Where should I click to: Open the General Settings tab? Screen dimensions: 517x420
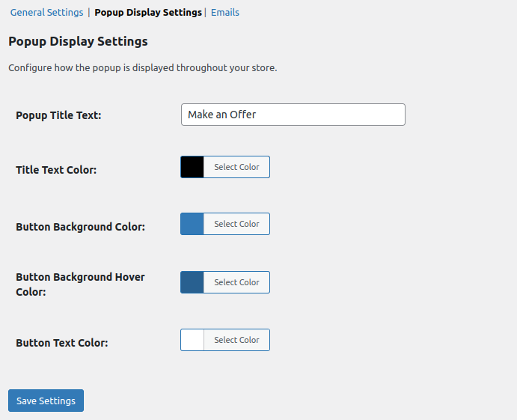click(x=46, y=13)
